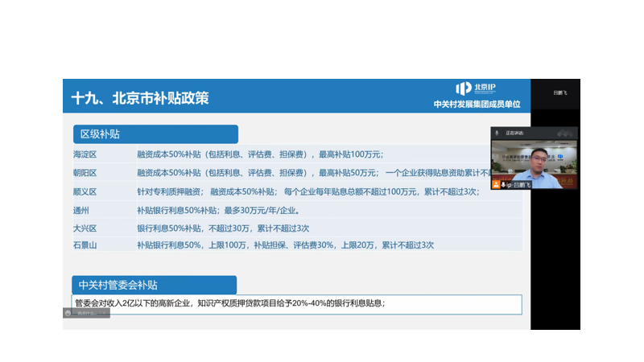Click the 顺义区 row label

85,191
